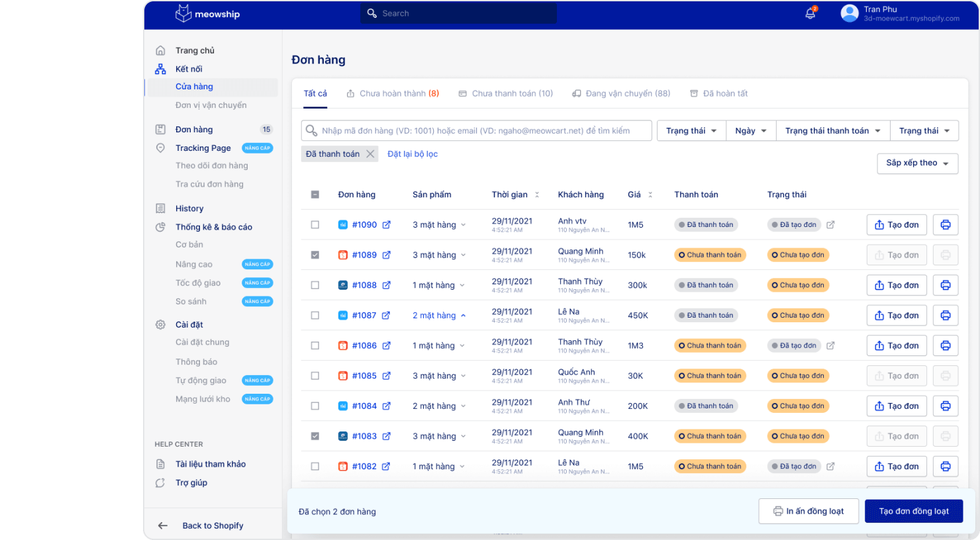
Task: Sort by the Giá column sort icon
Action: [650, 195]
